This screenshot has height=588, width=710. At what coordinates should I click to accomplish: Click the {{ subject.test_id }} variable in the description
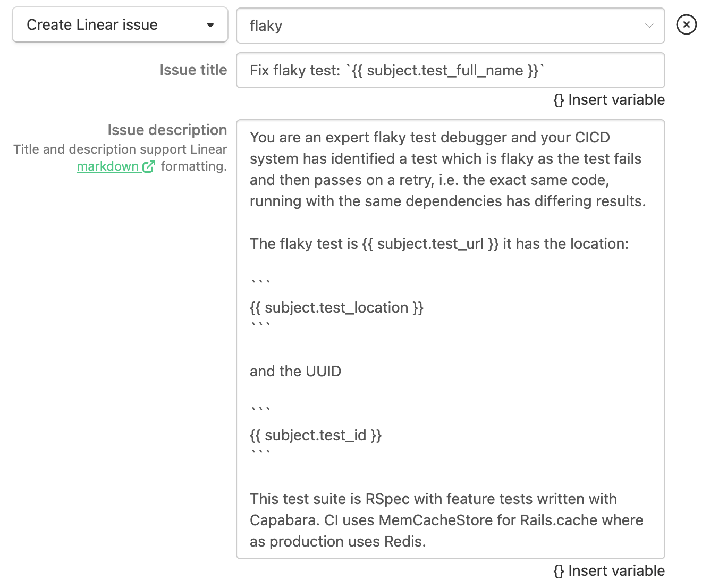pos(316,435)
